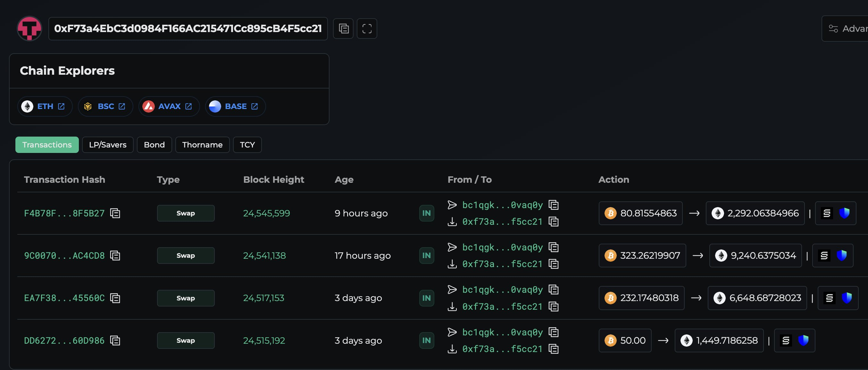The image size is (868, 370).
Task: Open the Thorname tab
Action: pos(202,145)
